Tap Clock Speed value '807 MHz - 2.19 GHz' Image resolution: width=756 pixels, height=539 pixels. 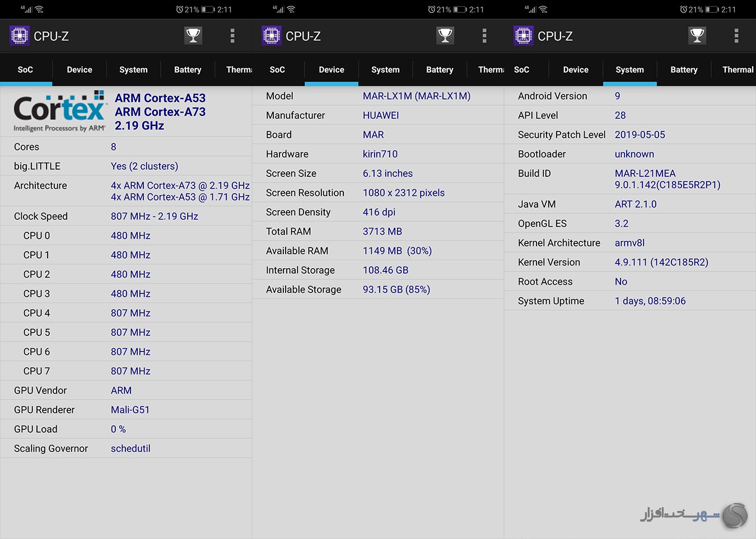pyautogui.click(x=155, y=216)
